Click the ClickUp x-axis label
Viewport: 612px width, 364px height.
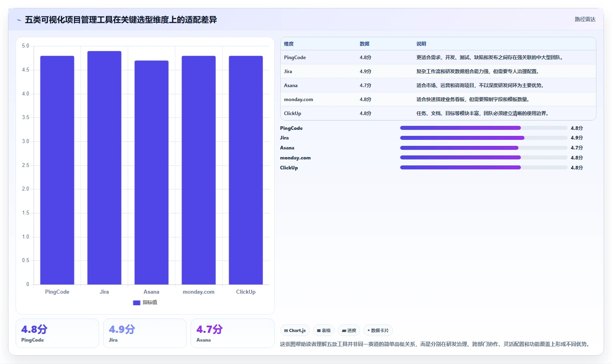coord(246,292)
